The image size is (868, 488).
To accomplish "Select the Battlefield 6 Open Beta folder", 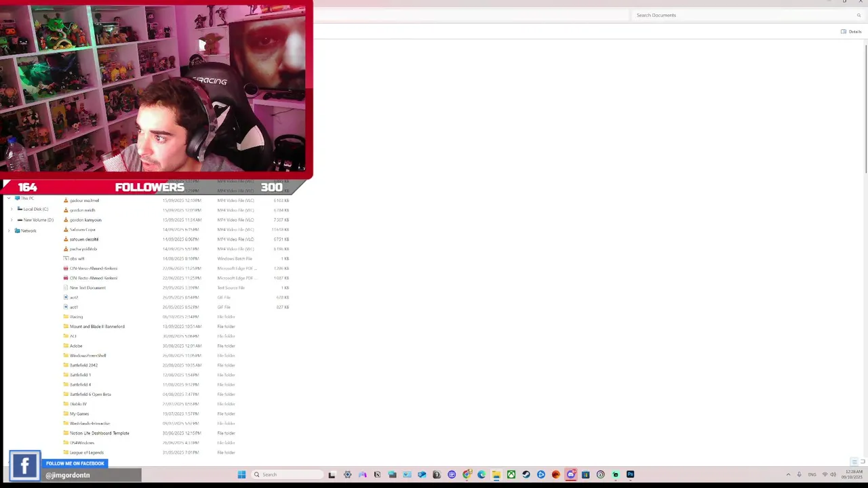I will (90, 394).
